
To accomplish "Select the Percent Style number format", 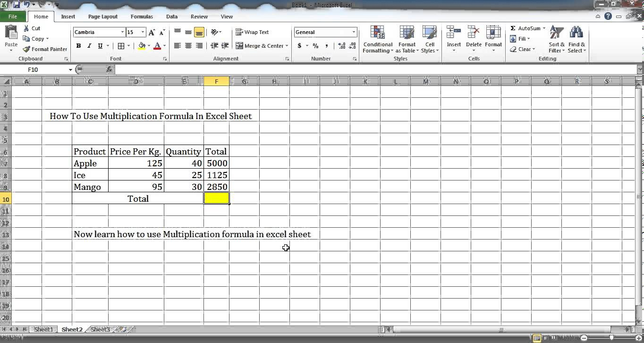I will tap(314, 46).
